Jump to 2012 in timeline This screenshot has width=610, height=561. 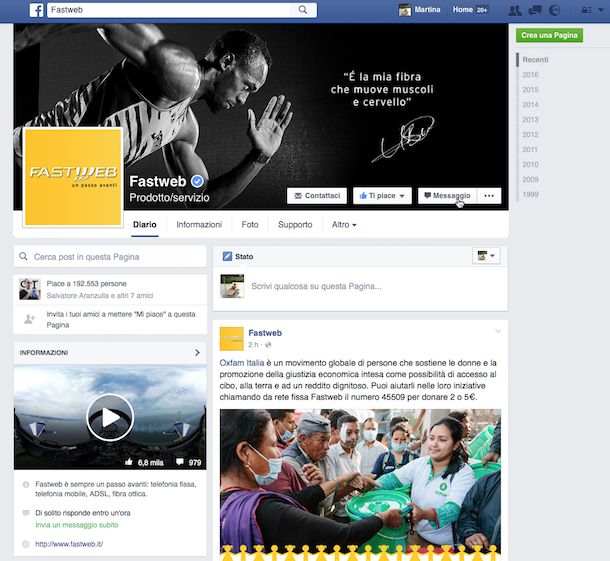[x=531, y=135]
